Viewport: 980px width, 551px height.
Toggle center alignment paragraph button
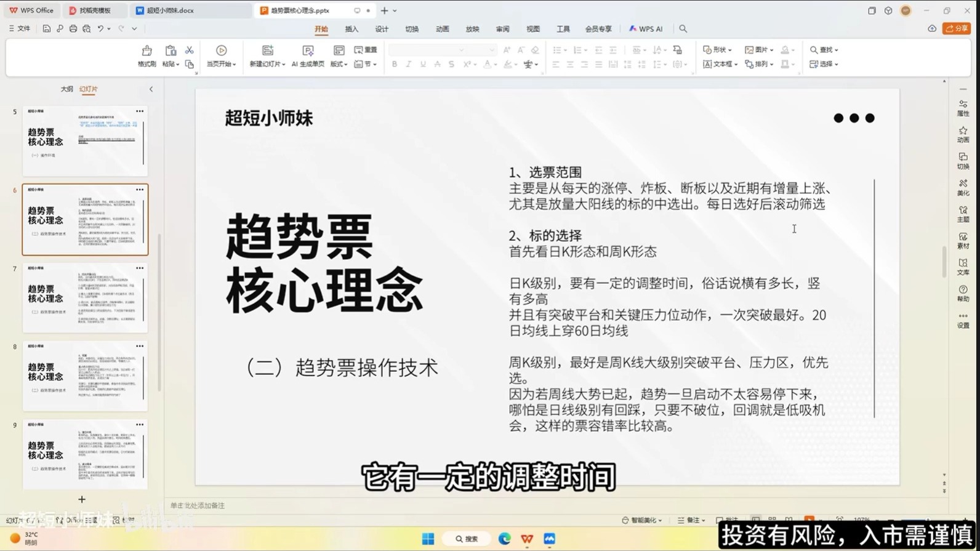[x=570, y=64]
